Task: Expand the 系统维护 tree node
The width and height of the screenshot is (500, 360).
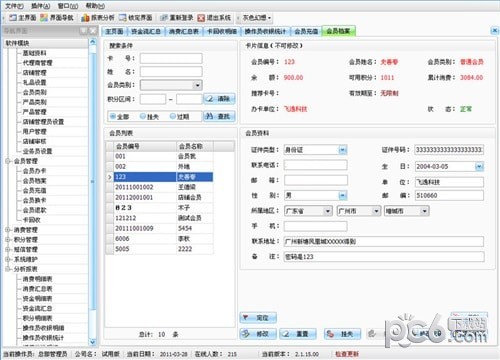Action: pos(8,259)
